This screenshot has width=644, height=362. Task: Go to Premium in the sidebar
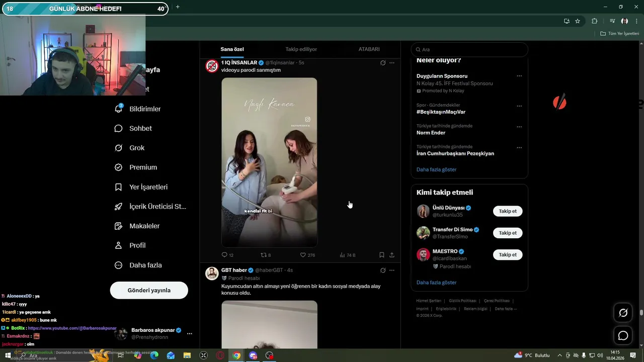pyautogui.click(x=136, y=167)
